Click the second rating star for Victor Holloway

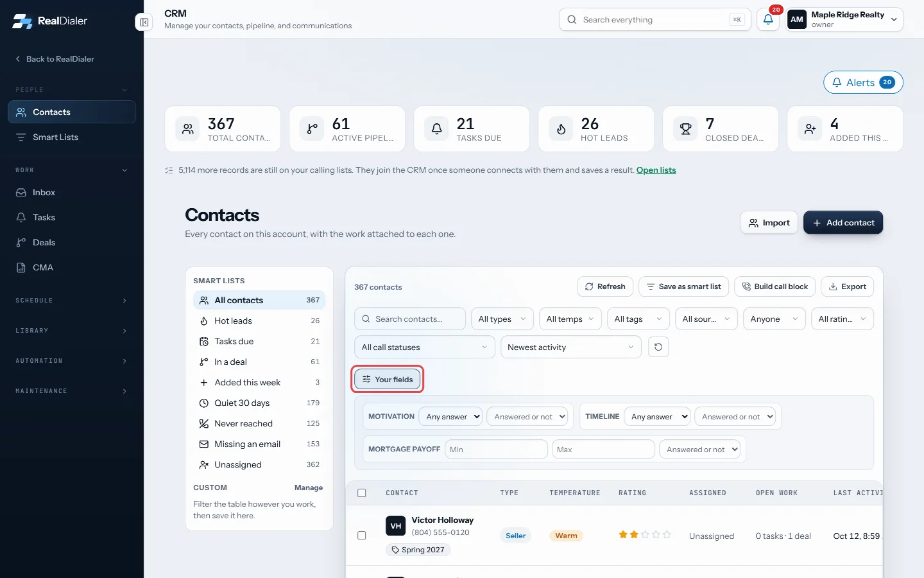coord(634,534)
